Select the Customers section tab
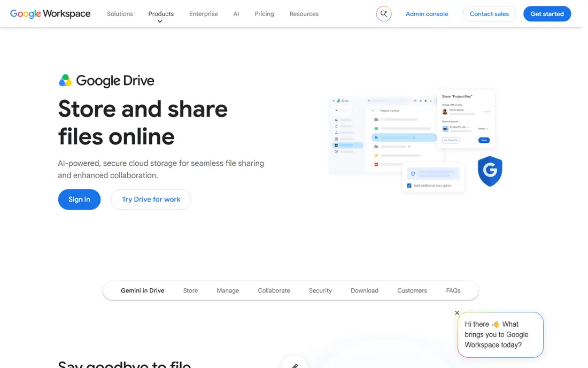 pos(412,290)
